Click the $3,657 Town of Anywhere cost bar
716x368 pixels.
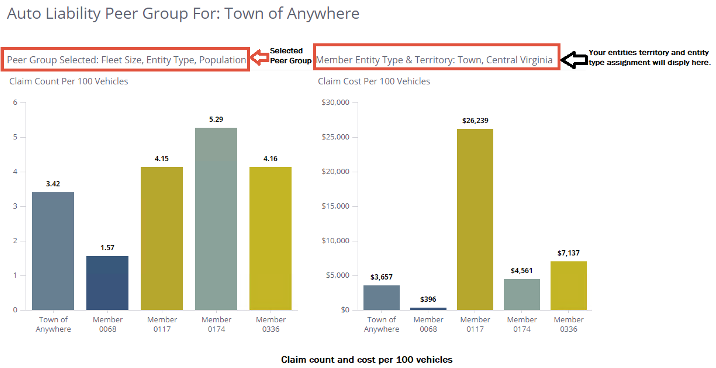pos(382,298)
